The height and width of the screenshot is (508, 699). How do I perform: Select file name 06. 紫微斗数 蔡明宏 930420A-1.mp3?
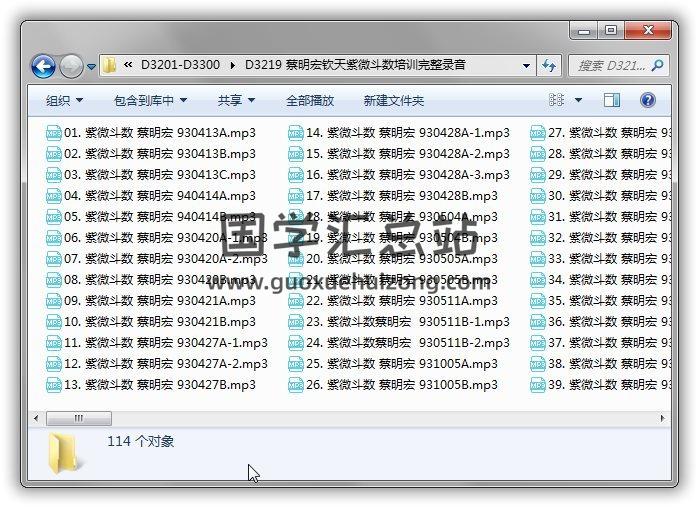[x=166, y=238]
